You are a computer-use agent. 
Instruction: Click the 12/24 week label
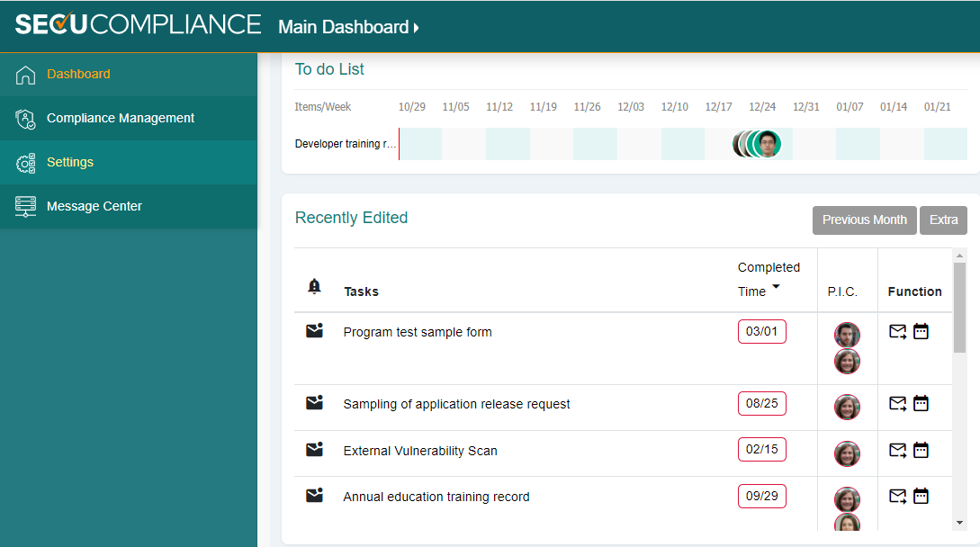(762, 107)
